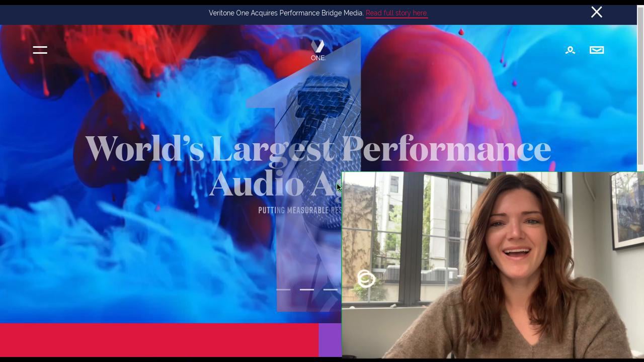
Task: Click the acquisition announcement text
Action: coord(286,13)
